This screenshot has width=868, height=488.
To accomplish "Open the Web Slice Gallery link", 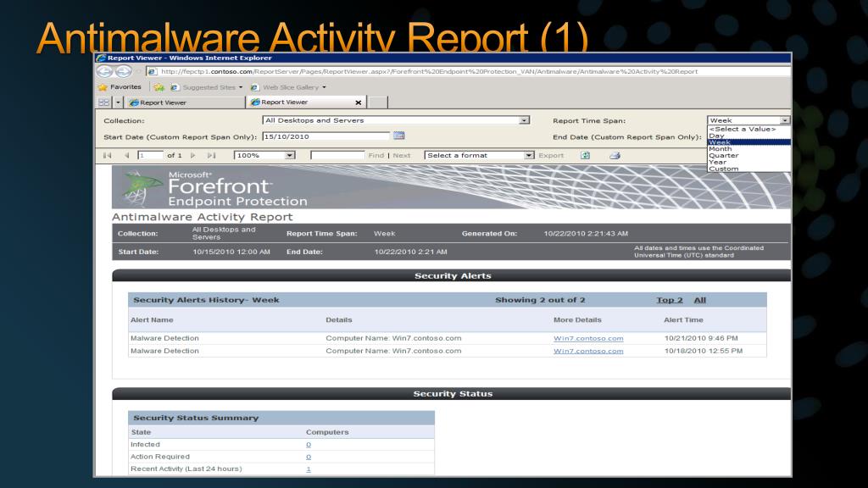I will coord(285,87).
